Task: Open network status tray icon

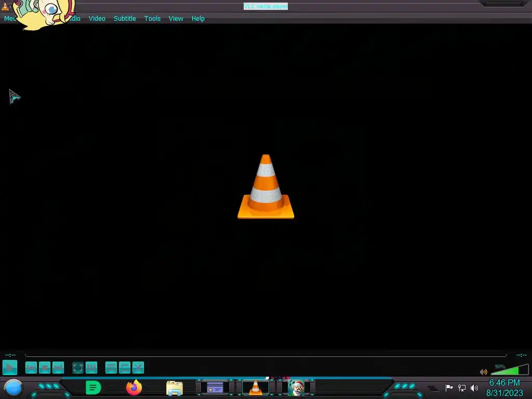Action: click(x=462, y=388)
